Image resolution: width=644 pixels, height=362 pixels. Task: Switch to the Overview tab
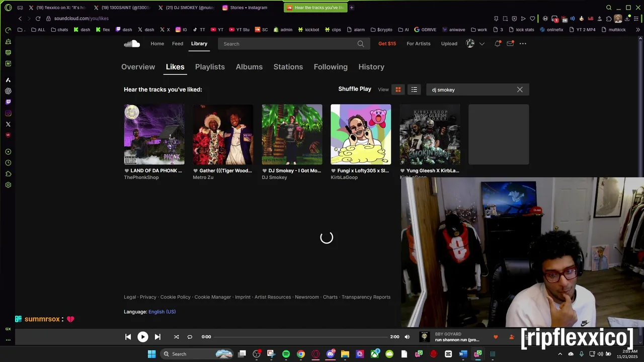click(x=138, y=67)
